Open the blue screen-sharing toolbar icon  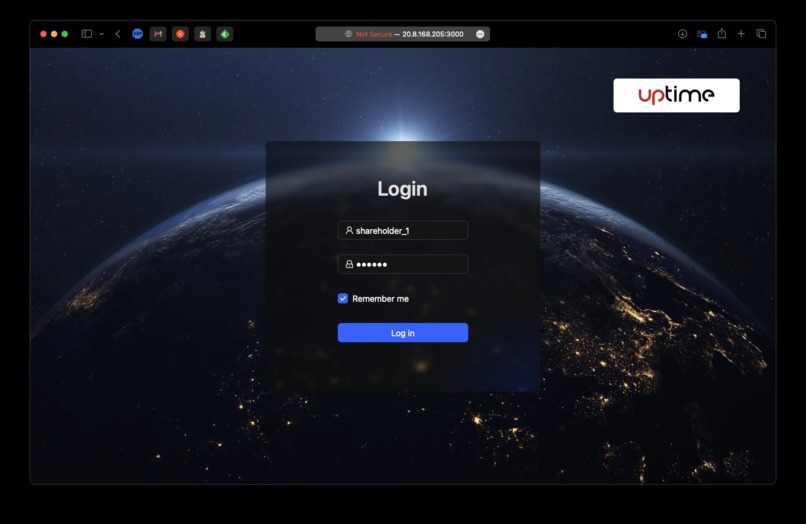(x=702, y=34)
